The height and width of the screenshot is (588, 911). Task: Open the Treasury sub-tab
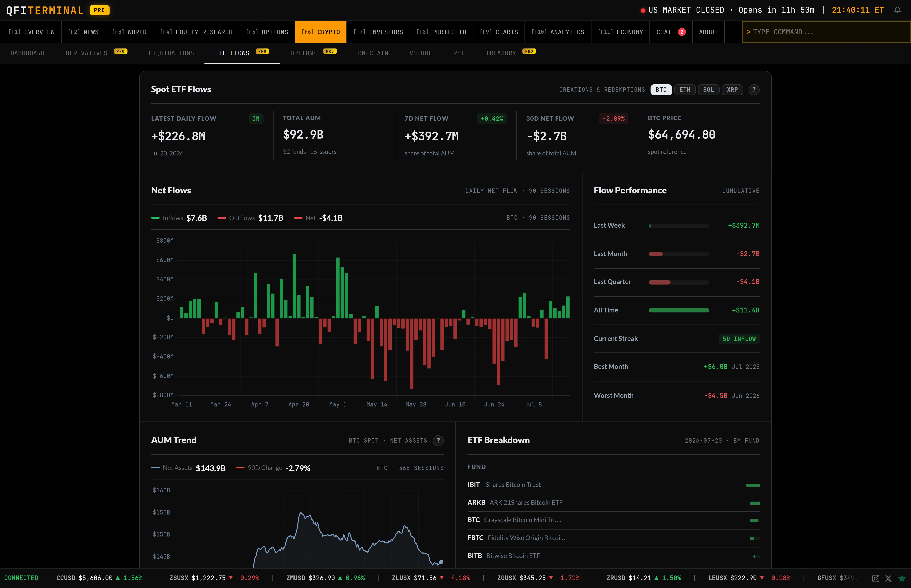[511, 53]
